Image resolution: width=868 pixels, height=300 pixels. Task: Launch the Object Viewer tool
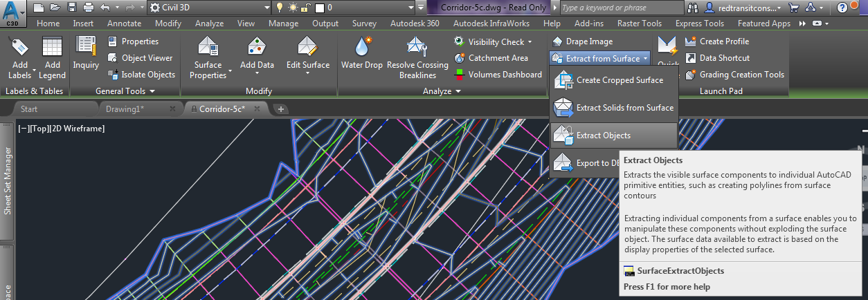coord(140,58)
